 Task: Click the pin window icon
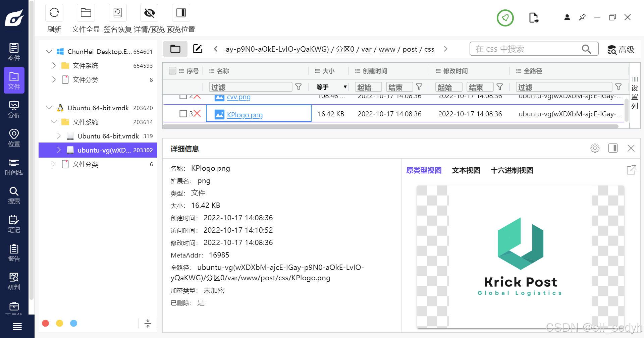[582, 17]
